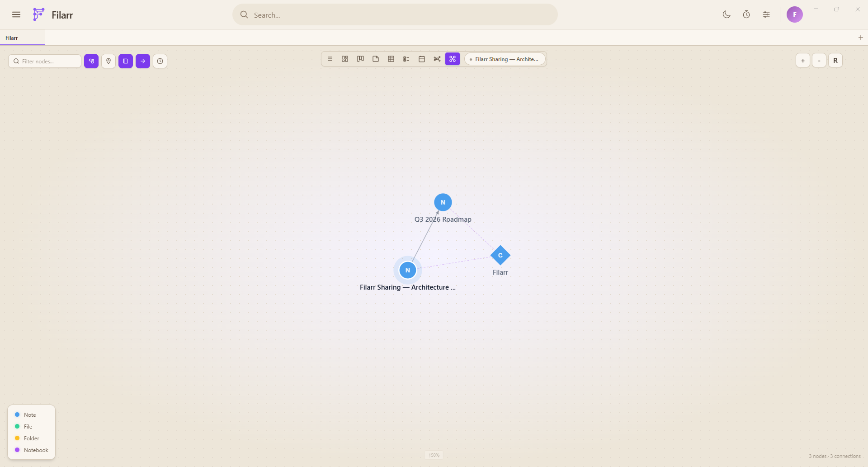Open the timer stopwatch icon
868x467 pixels.
(746, 14)
